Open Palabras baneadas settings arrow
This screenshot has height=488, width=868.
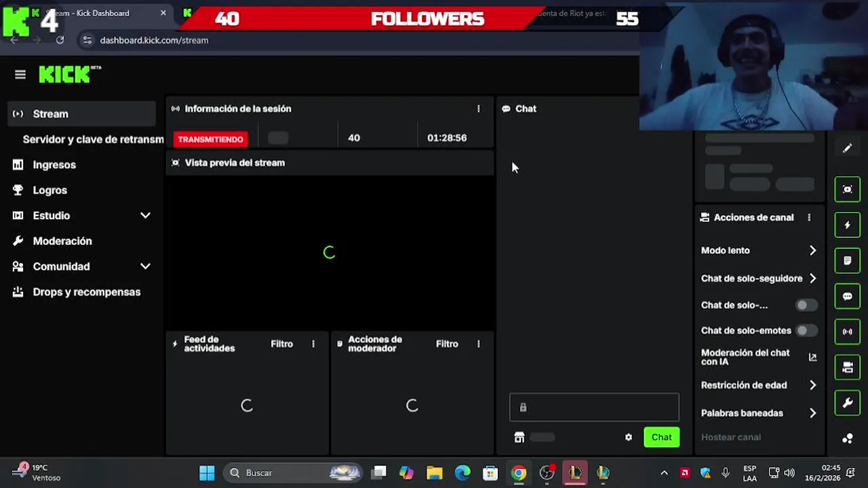pos(812,413)
